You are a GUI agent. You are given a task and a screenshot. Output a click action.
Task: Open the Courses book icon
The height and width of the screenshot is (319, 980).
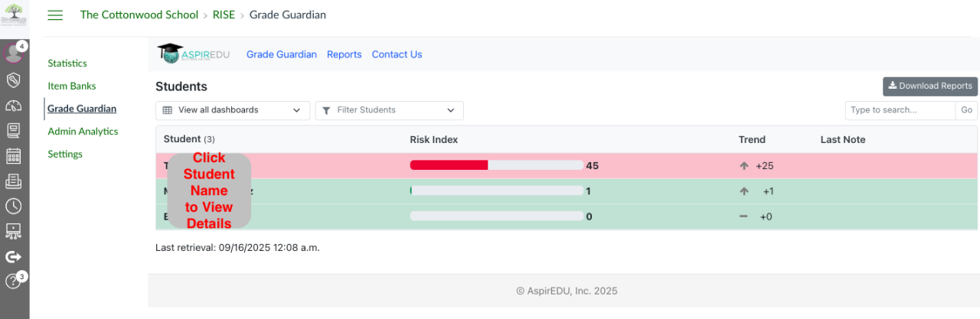pyautogui.click(x=13, y=131)
